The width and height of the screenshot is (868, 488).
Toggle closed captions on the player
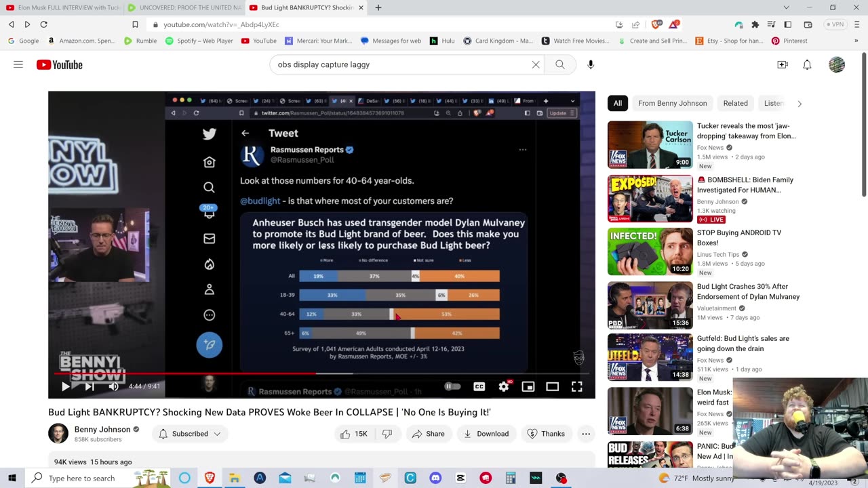tap(479, 386)
